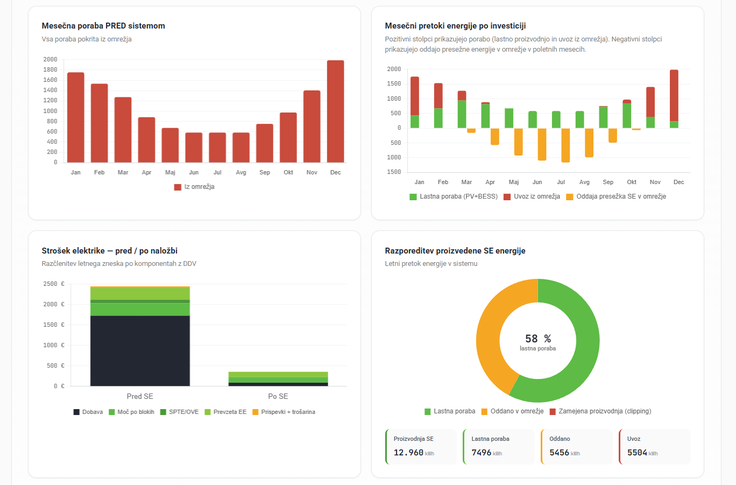Toggle 'Prispevki + trošarina' legend entry
Screen dimensions: 736x485
click(284, 412)
